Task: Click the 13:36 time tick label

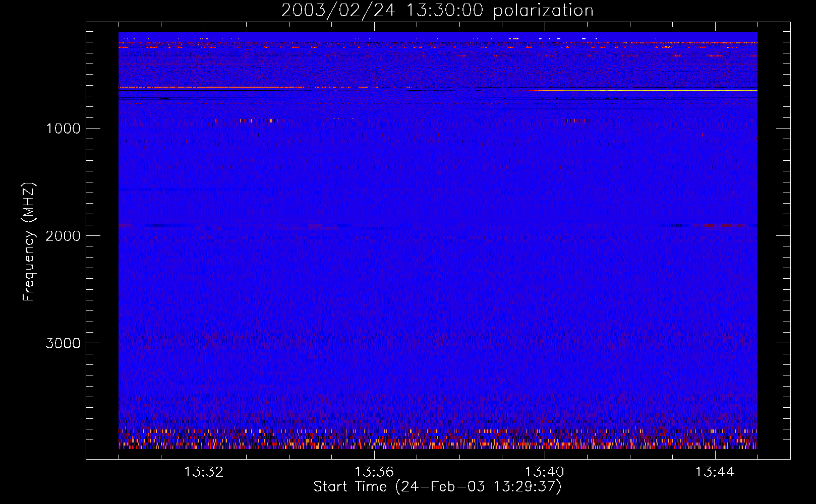Action: 374,472
